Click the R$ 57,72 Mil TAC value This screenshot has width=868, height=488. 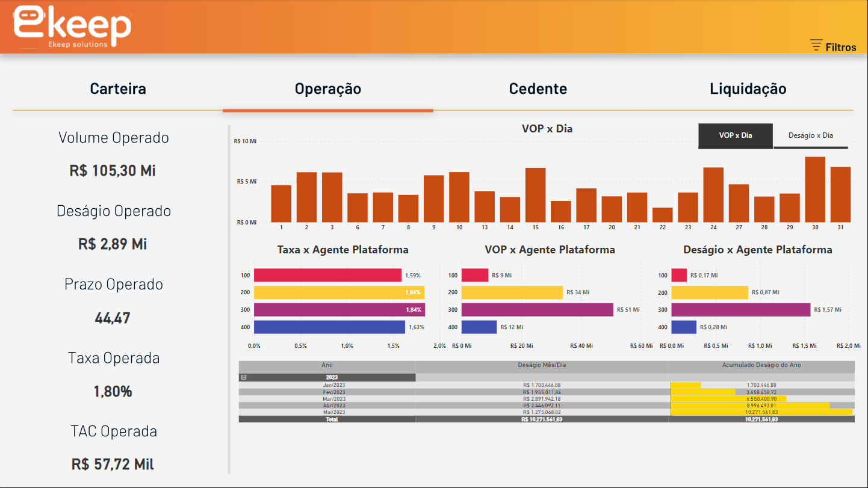click(113, 465)
